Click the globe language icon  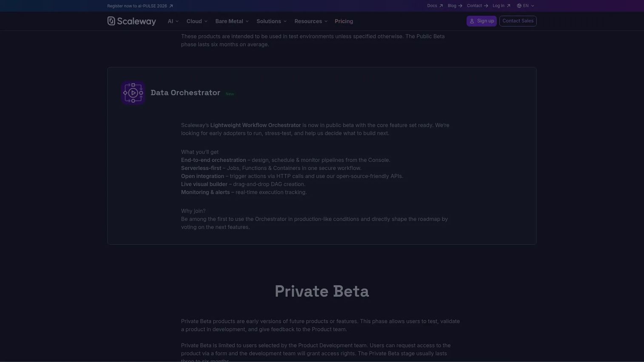pos(519,6)
